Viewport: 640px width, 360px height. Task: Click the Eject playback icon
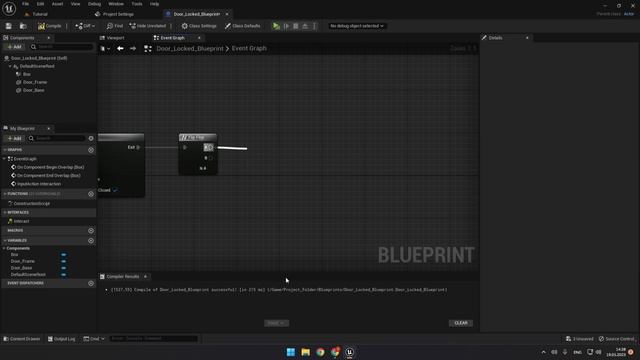point(305,26)
